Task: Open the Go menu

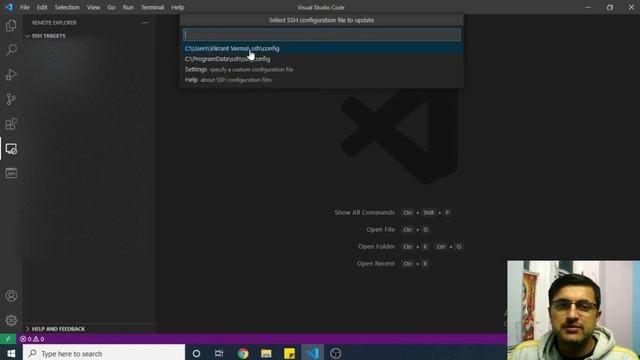Action: pos(111,7)
